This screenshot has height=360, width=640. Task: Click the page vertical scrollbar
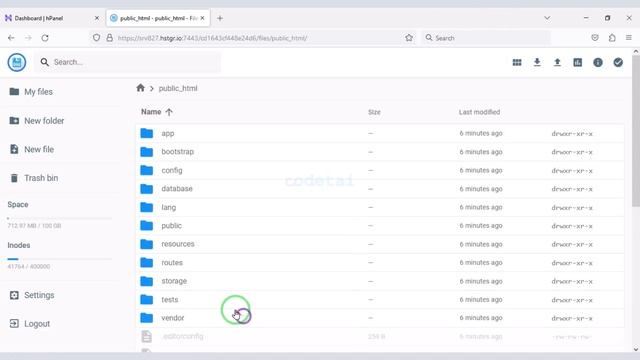click(x=636, y=131)
